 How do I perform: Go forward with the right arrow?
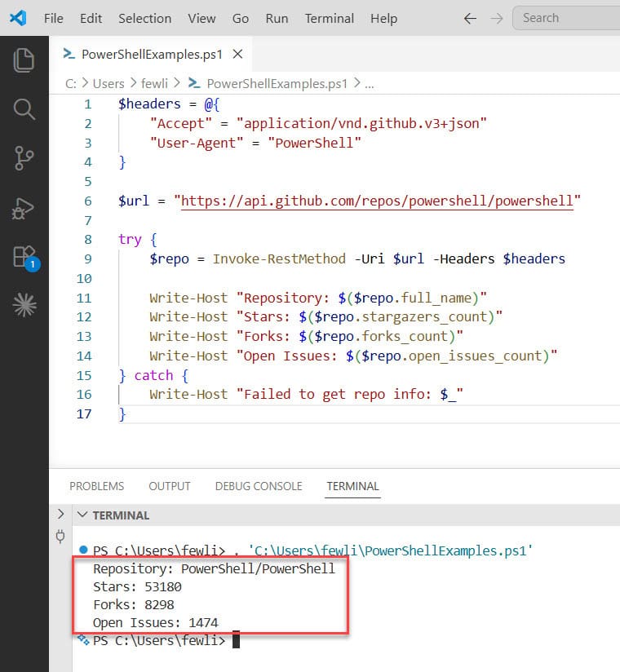coord(497,19)
